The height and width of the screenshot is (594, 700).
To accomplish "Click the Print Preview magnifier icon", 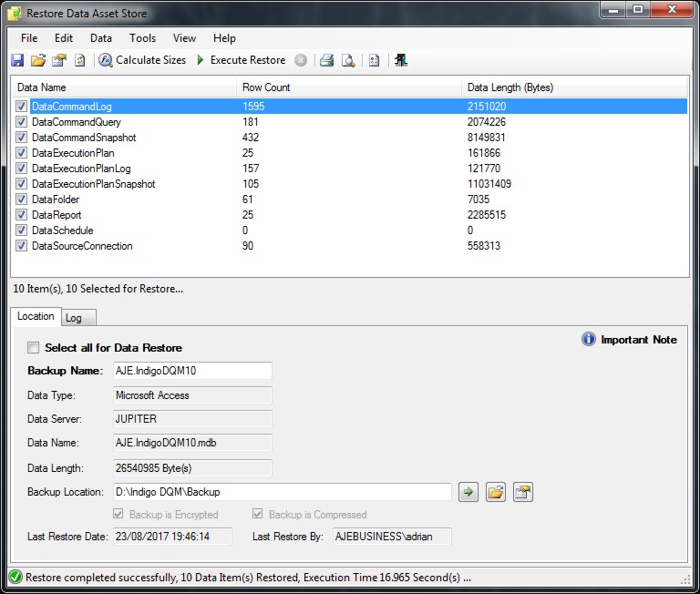I will pos(347,60).
